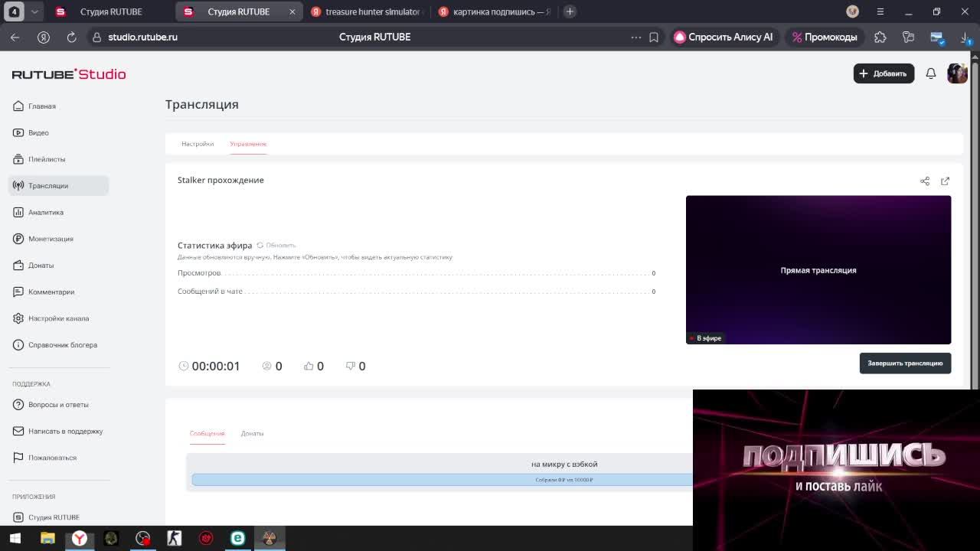Screen dimensions: 980x551
Task: Bookmark this page
Action: (x=654, y=37)
